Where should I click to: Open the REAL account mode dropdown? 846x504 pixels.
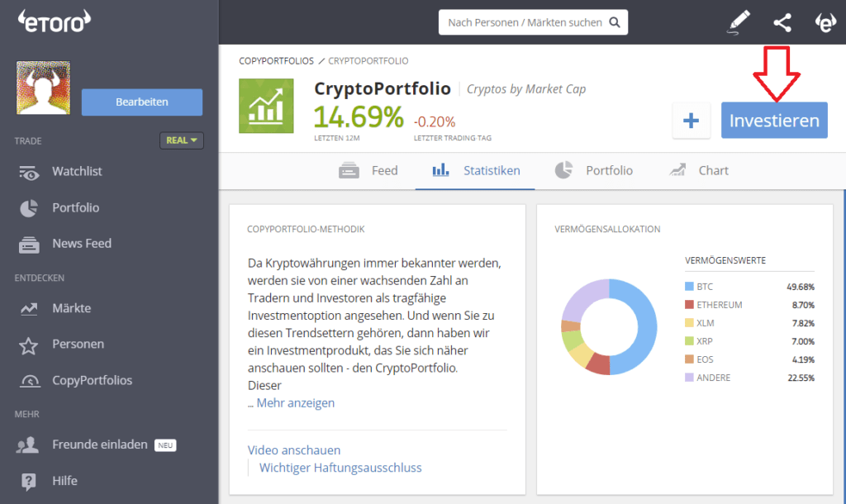(181, 140)
